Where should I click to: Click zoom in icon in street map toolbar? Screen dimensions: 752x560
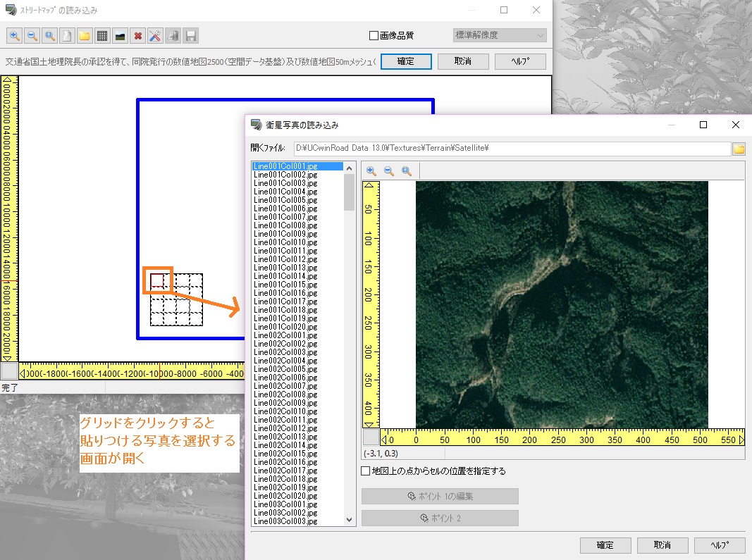[x=14, y=35]
